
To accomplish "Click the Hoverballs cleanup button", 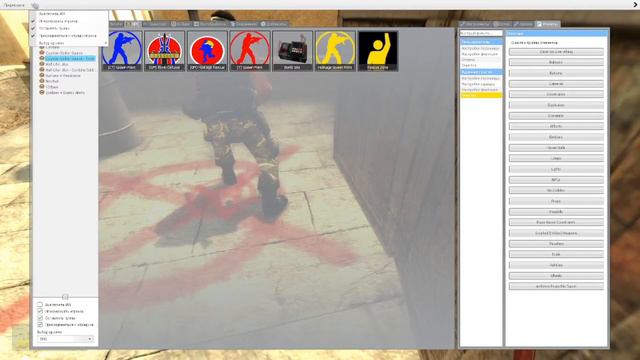I will 556,148.
